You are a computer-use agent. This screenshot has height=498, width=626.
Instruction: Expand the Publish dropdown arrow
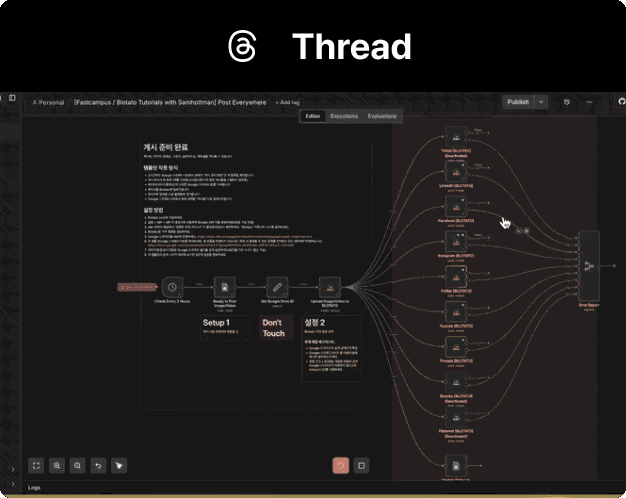pos(541,102)
